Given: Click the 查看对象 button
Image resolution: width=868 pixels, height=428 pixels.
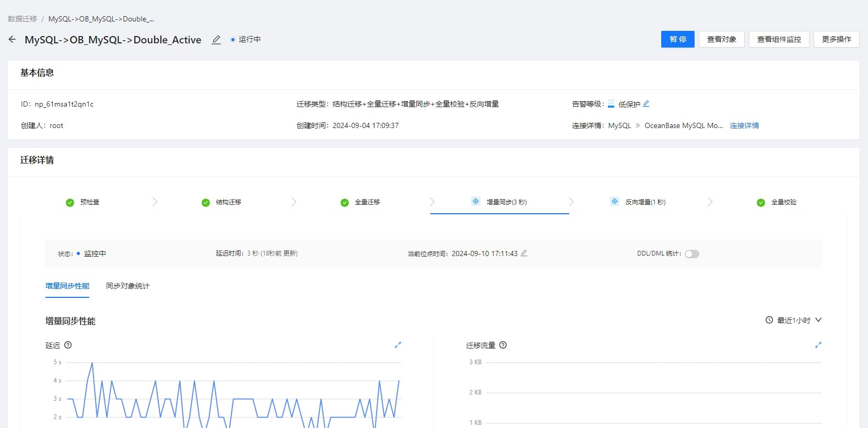Looking at the screenshot, I should [x=721, y=39].
